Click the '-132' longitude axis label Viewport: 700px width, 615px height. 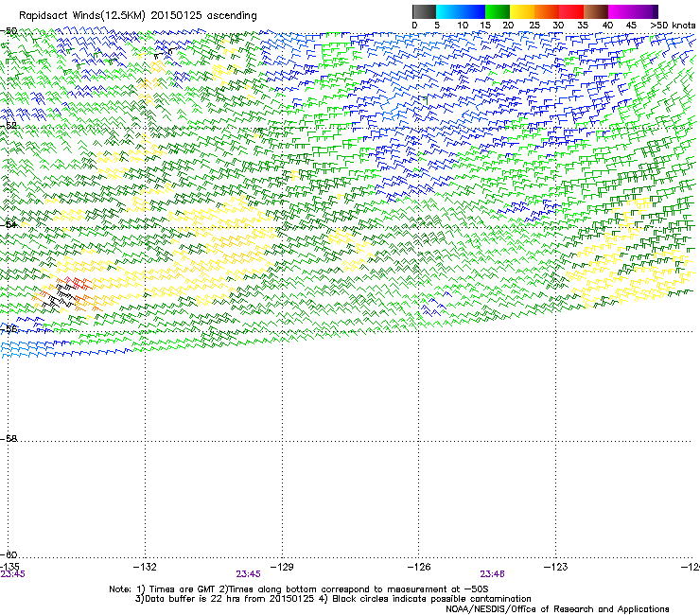145,567
